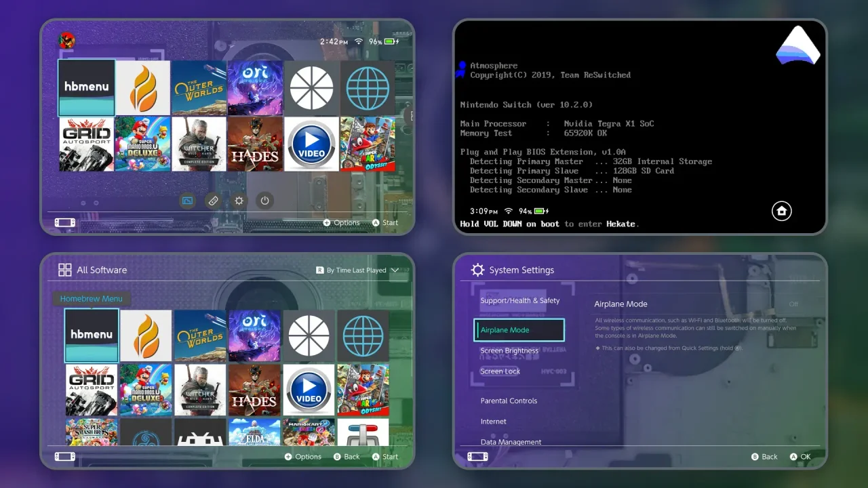868x488 pixels.
Task: Launch The Witcher tile on the home screen
Action: [199, 144]
